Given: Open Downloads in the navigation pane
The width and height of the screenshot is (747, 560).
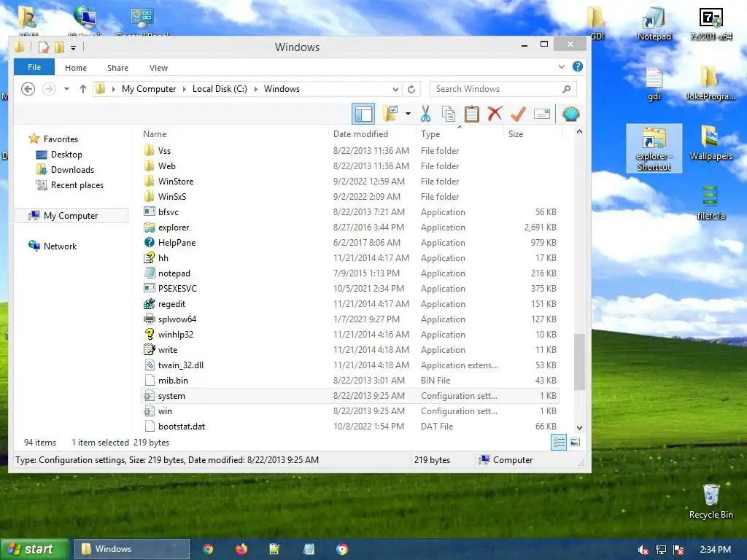Looking at the screenshot, I should click(x=65, y=169).
